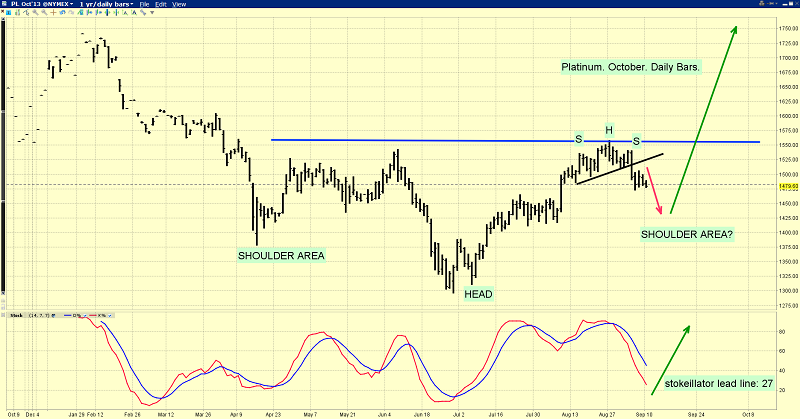Click the 80 level on stochastic axis
This screenshot has height=419, width=800.
point(781,332)
